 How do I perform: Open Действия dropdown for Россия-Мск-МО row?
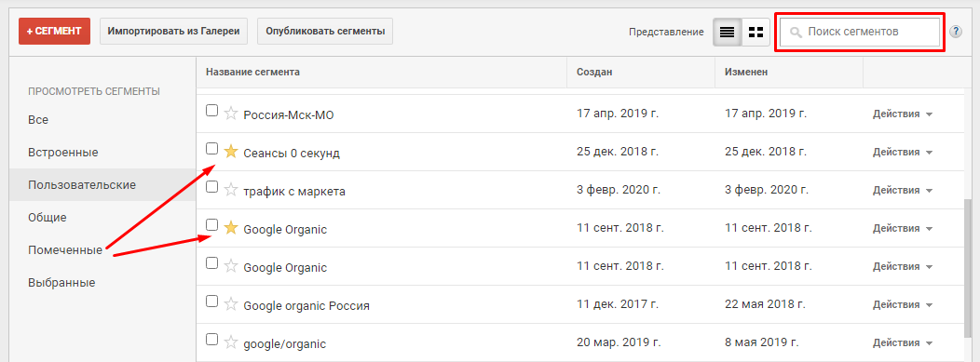[903, 114]
